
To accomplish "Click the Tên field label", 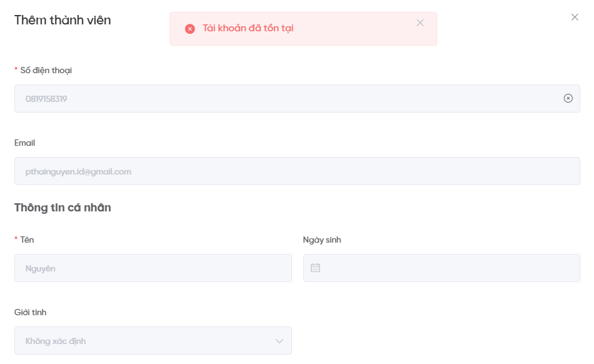I will 27,240.
